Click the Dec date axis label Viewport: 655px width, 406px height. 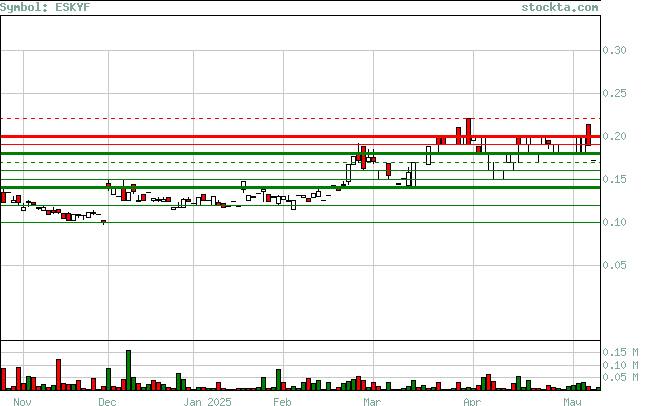tap(107, 401)
